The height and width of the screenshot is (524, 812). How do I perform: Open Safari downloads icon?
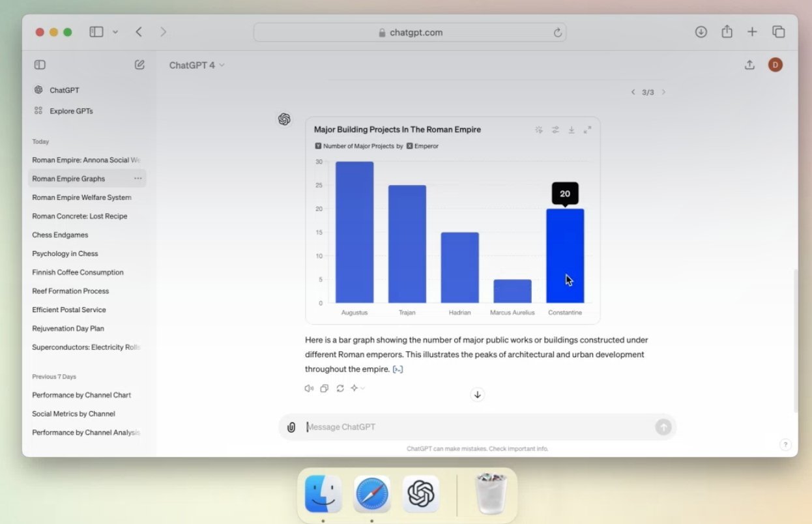point(701,32)
